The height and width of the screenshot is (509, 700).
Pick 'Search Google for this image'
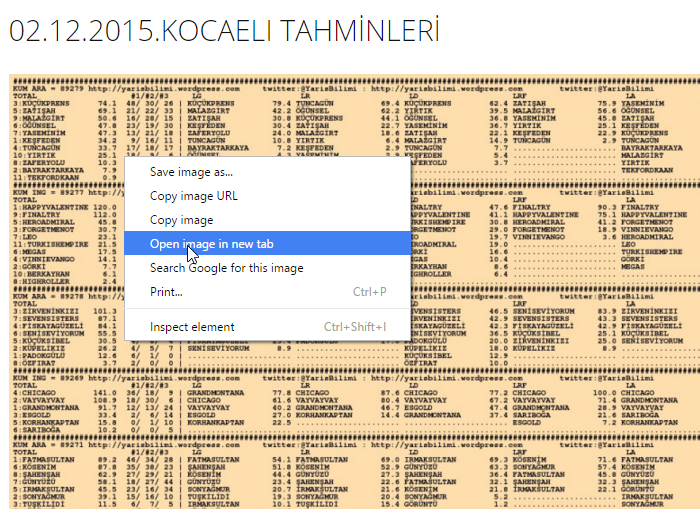coord(226,268)
